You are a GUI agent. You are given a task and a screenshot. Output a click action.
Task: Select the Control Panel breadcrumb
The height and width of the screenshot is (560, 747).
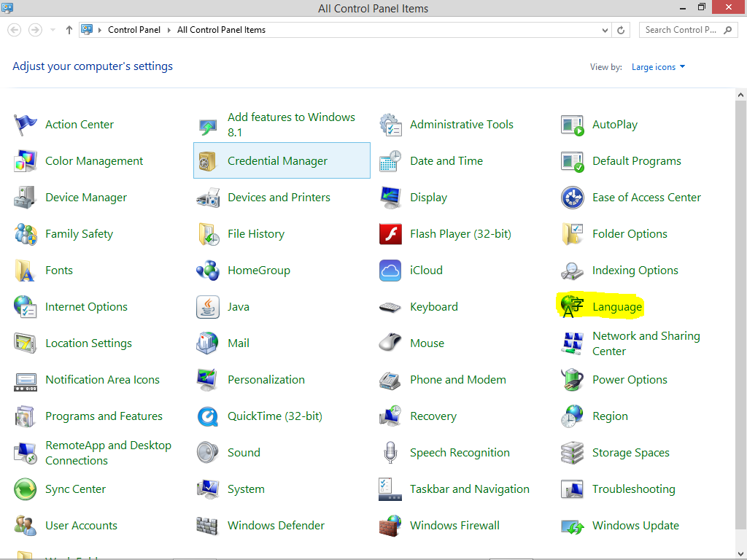(x=134, y=30)
